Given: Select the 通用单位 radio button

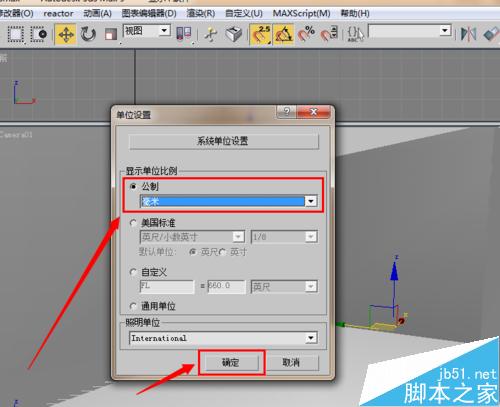Looking at the screenshot, I should coord(133,306).
